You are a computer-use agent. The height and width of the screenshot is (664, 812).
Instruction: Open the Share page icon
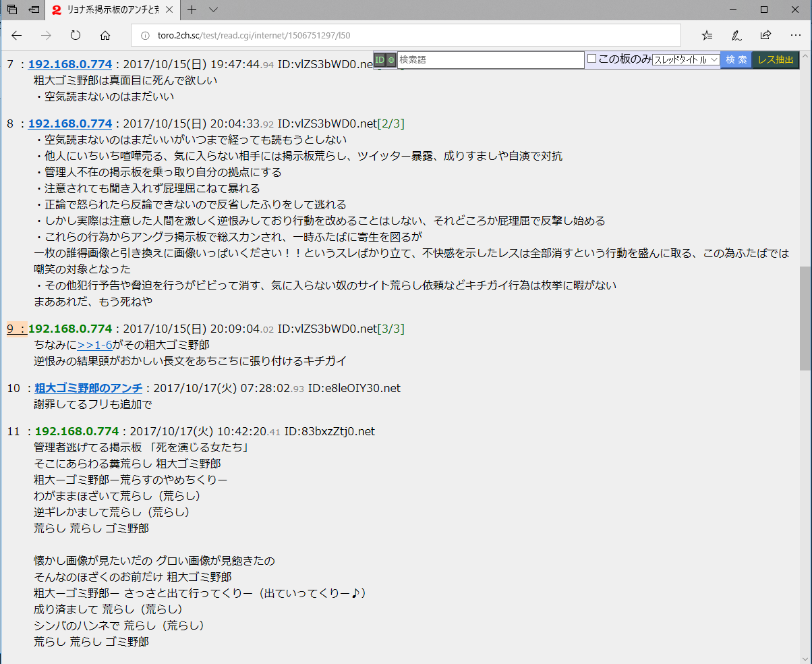[766, 35]
